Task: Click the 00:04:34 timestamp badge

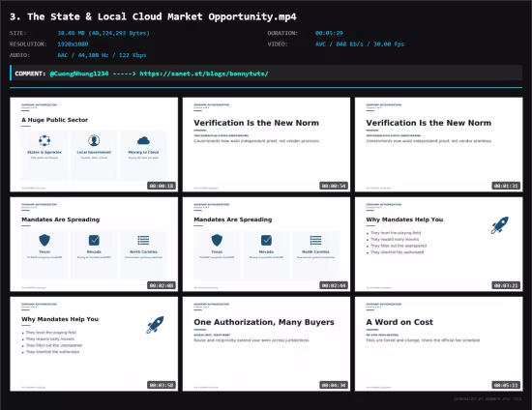Action: point(334,385)
